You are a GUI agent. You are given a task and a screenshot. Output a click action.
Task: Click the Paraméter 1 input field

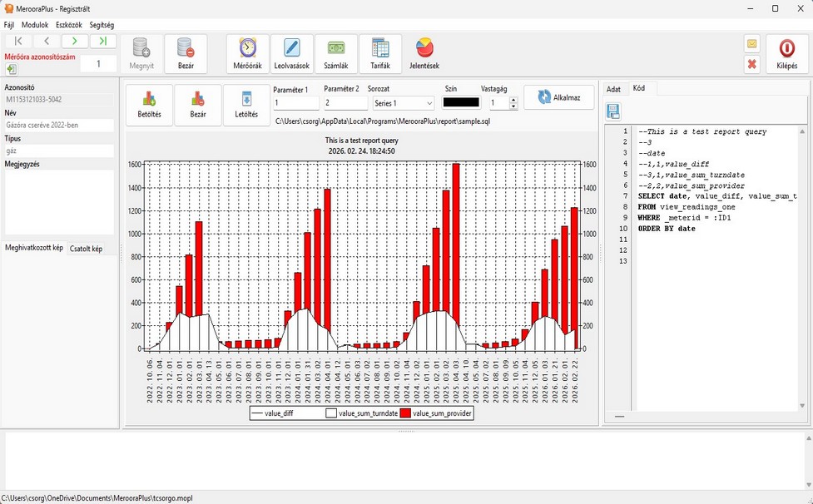coord(296,103)
